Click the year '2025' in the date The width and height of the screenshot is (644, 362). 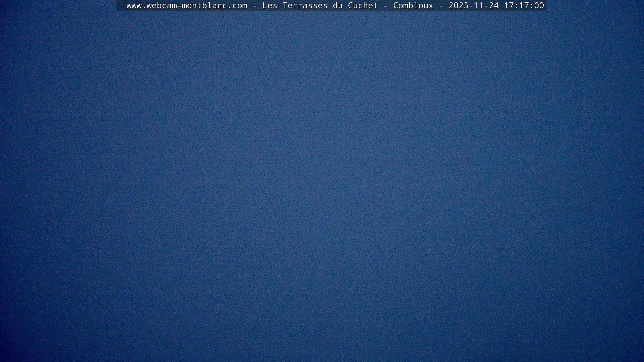pyautogui.click(x=459, y=6)
